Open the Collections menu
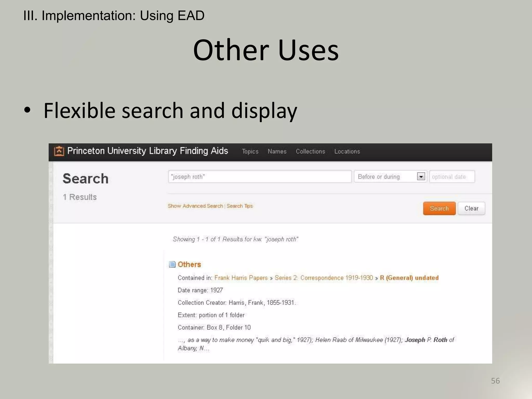The image size is (532, 399). [310, 151]
